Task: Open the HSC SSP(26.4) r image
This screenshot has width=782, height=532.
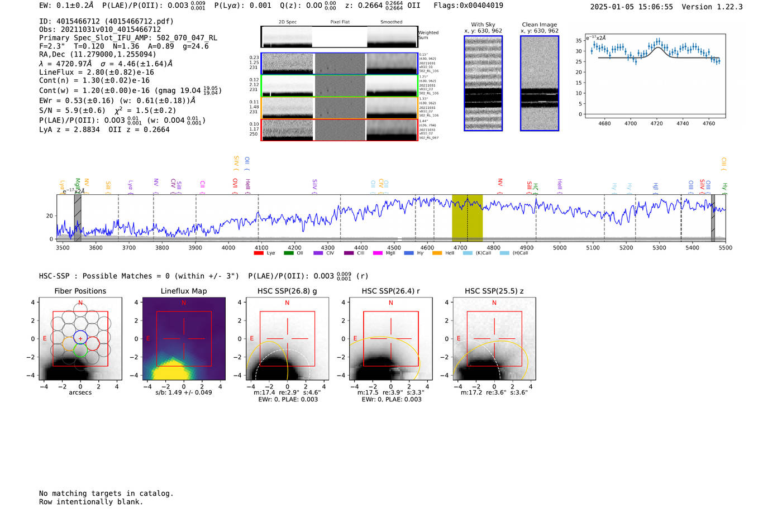Action: 390,339
